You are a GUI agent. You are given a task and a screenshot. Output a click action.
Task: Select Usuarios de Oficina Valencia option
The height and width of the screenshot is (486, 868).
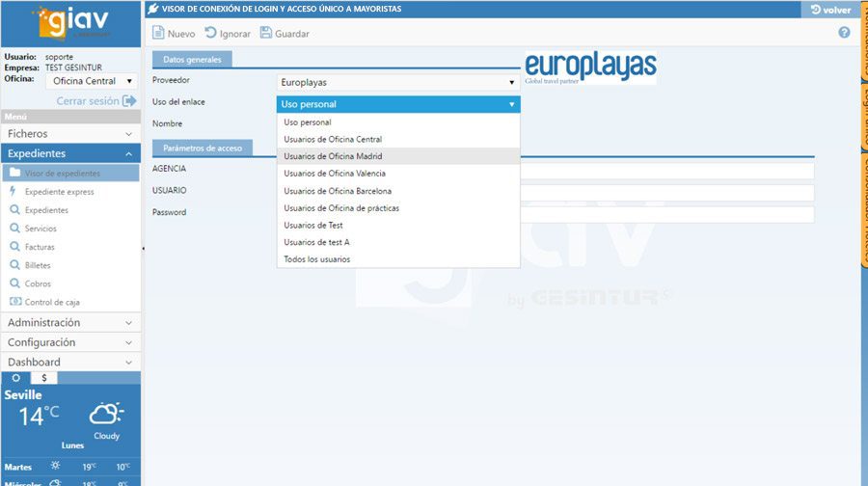click(x=398, y=174)
